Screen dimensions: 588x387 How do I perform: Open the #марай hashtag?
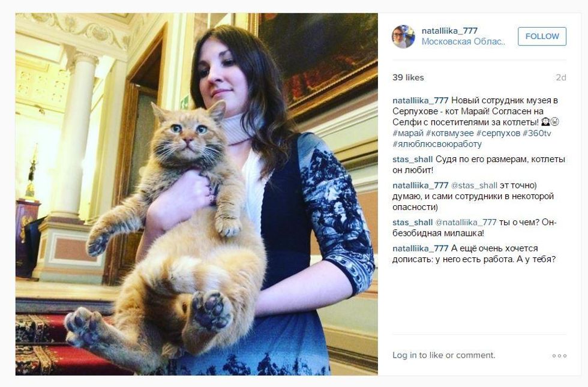pyautogui.click(x=408, y=133)
